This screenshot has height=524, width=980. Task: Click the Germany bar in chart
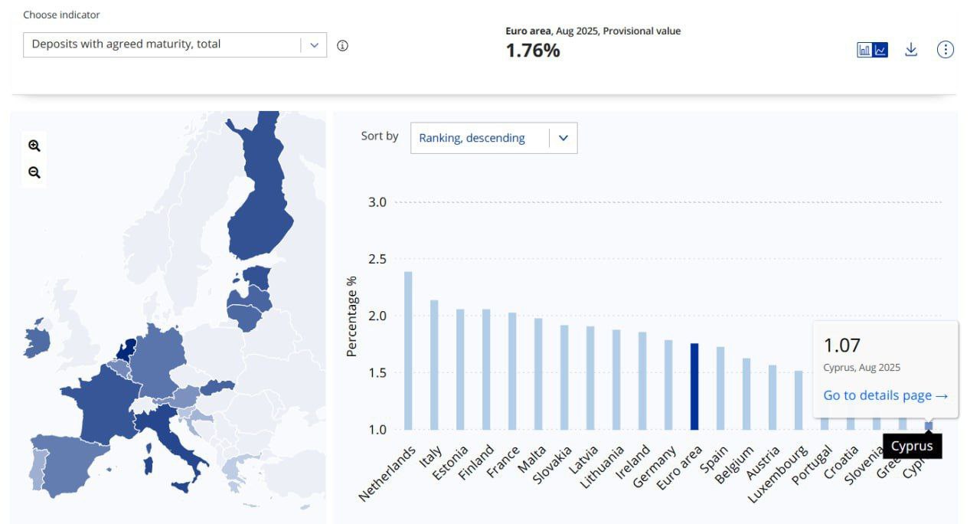point(668,385)
